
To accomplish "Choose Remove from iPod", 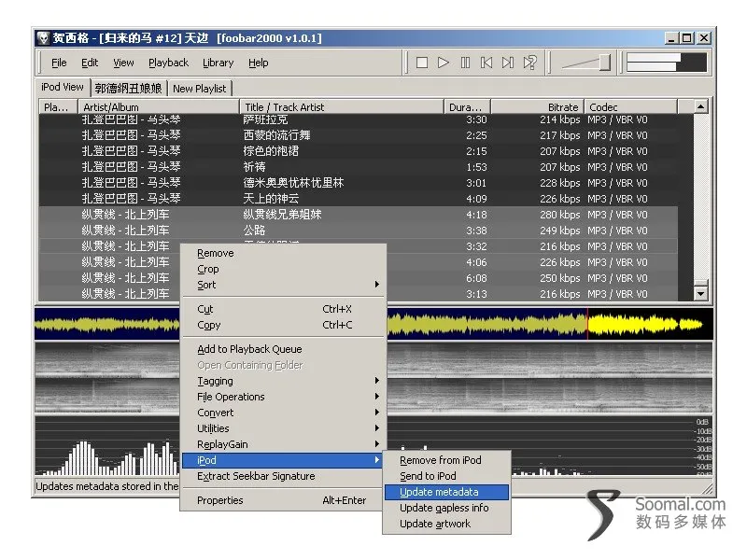I will pos(446,460).
